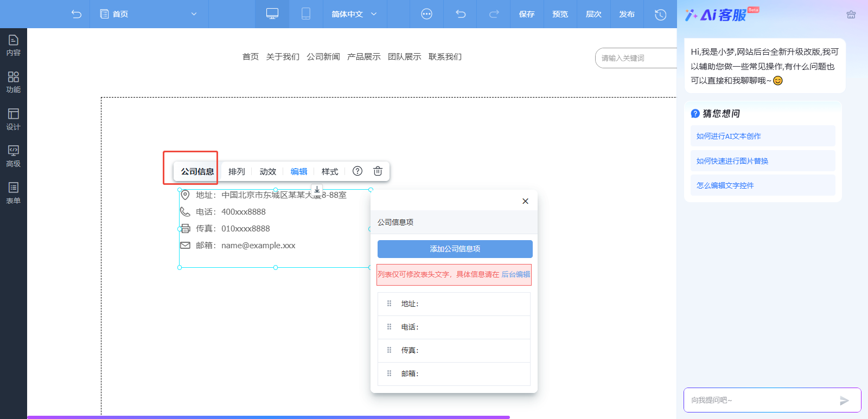
Task: Open the 层次 layers option
Action: point(593,14)
